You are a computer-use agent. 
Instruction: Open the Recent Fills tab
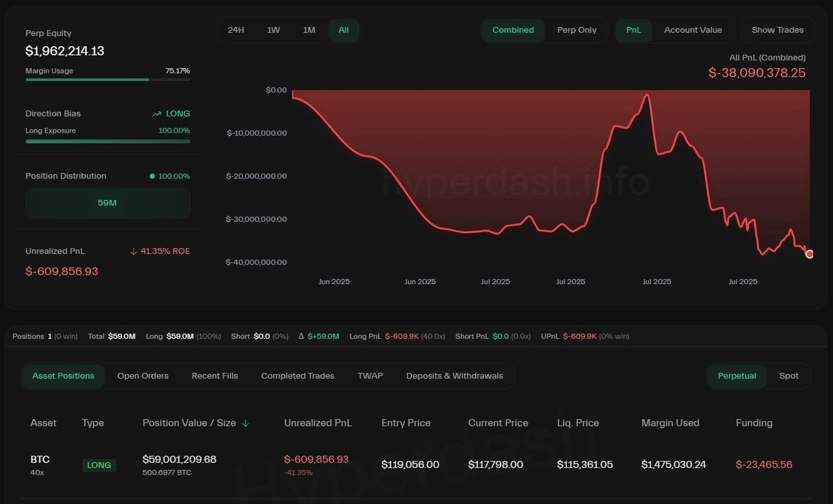(214, 376)
